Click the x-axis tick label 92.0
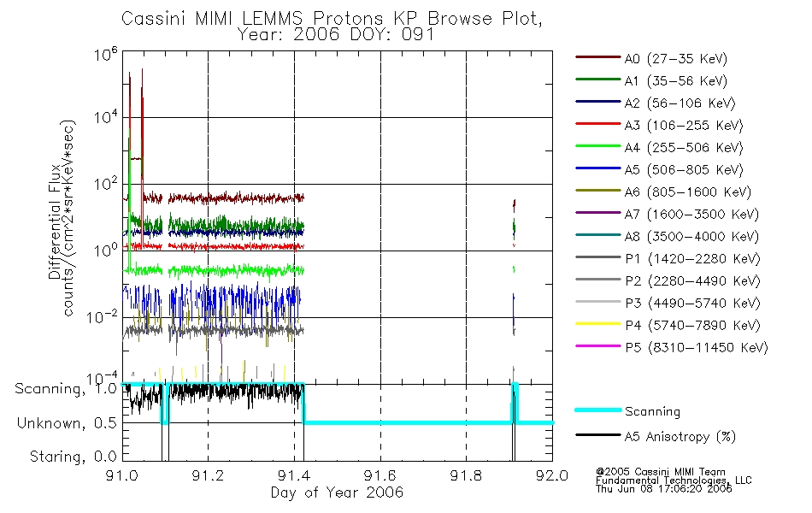 [552, 475]
